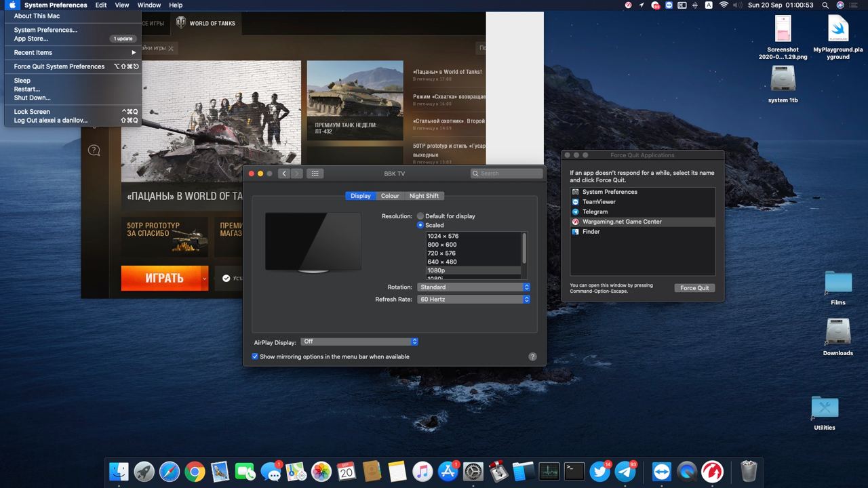Open Telegram from the Dock

pos(625,471)
